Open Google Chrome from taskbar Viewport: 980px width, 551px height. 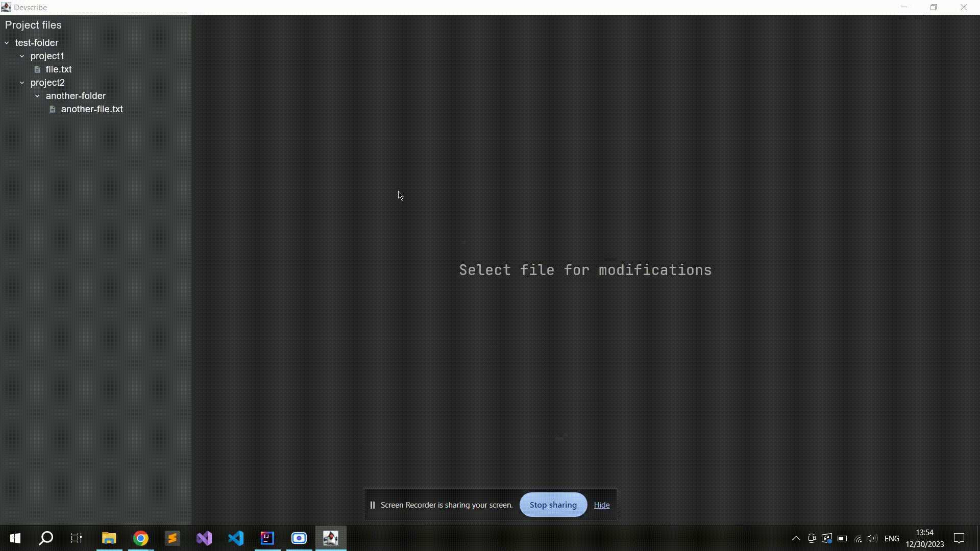click(141, 538)
